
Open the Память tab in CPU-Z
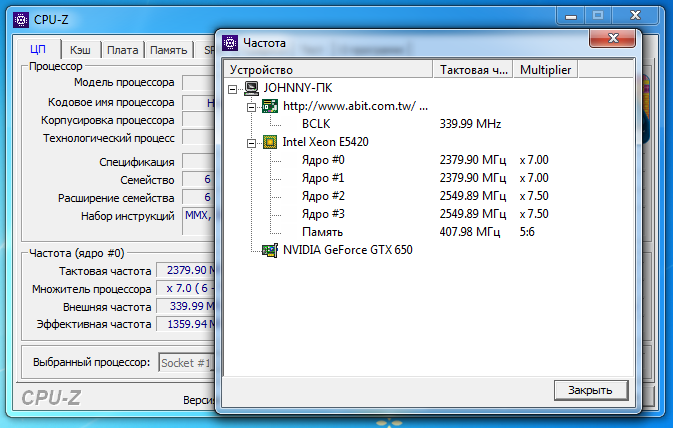pos(169,50)
